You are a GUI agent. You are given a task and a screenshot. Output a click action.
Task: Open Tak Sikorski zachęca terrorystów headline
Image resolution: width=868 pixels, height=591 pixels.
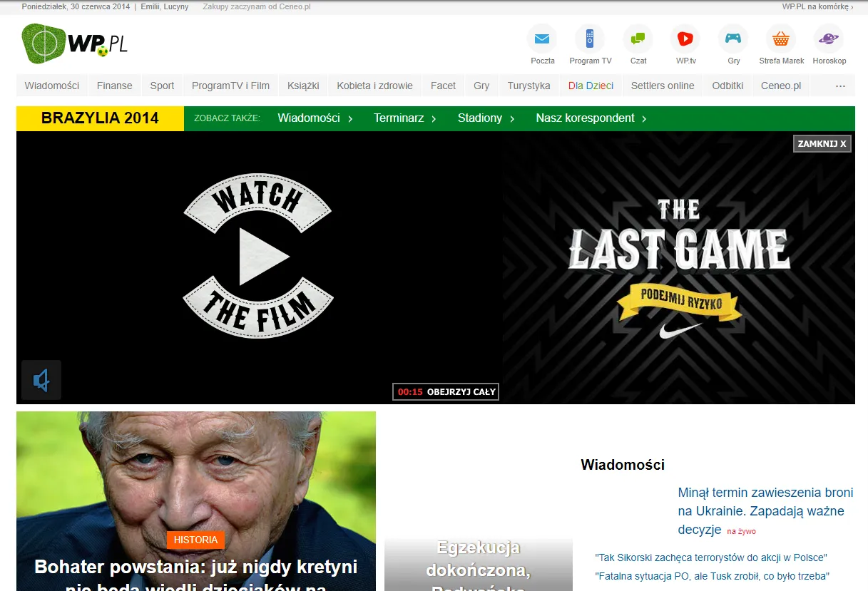point(711,557)
